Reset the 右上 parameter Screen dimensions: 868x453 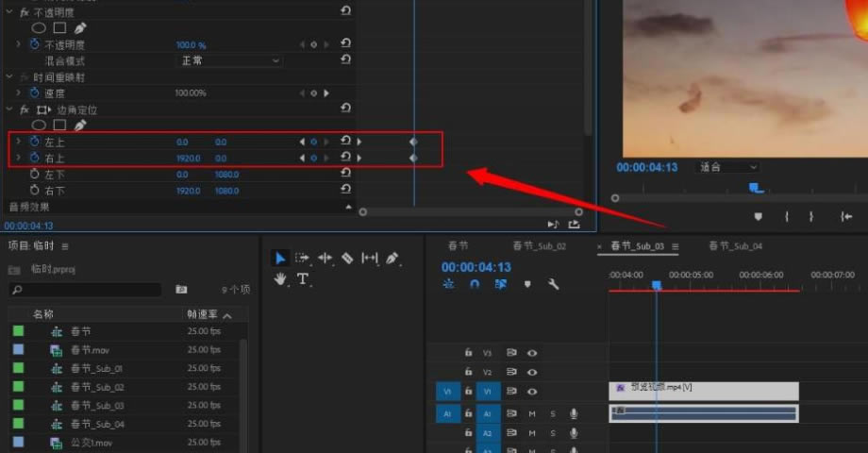click(x=345, y=158)
